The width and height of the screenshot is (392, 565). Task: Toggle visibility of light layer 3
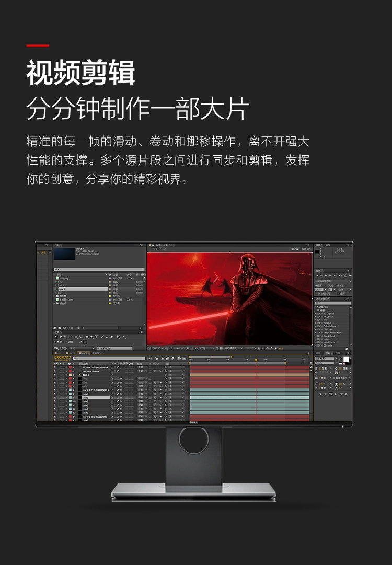tap(55, 375)
